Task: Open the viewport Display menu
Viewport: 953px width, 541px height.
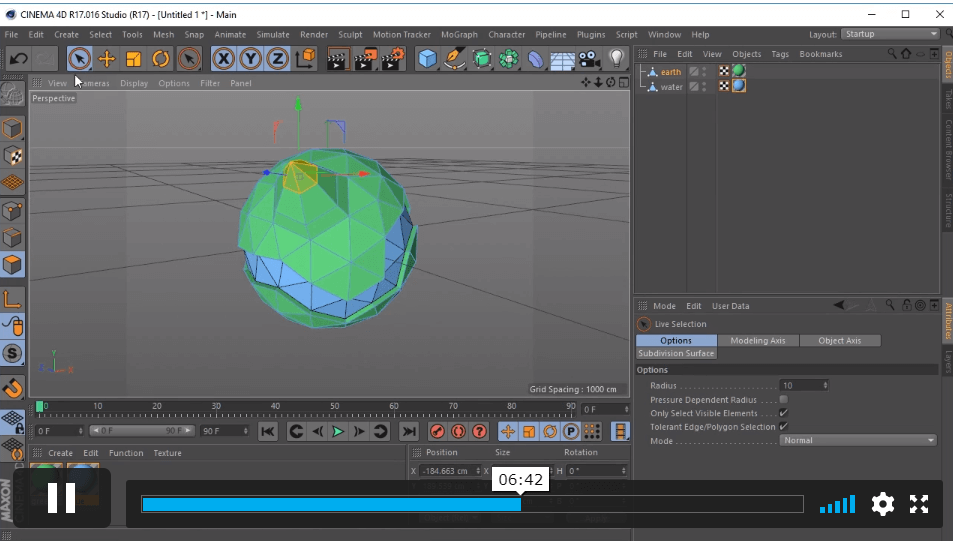Action: tap(134, 83)
